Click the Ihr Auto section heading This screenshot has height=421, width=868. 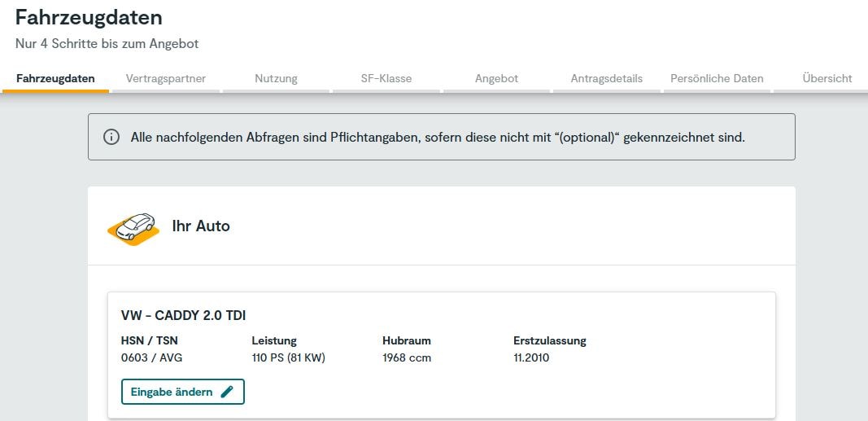pyautogui.click(x=201, y=226)
